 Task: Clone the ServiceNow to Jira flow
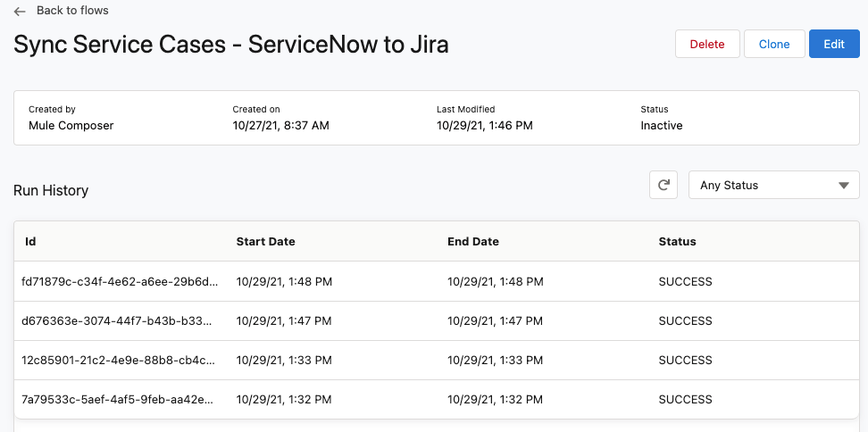[773, 44]
